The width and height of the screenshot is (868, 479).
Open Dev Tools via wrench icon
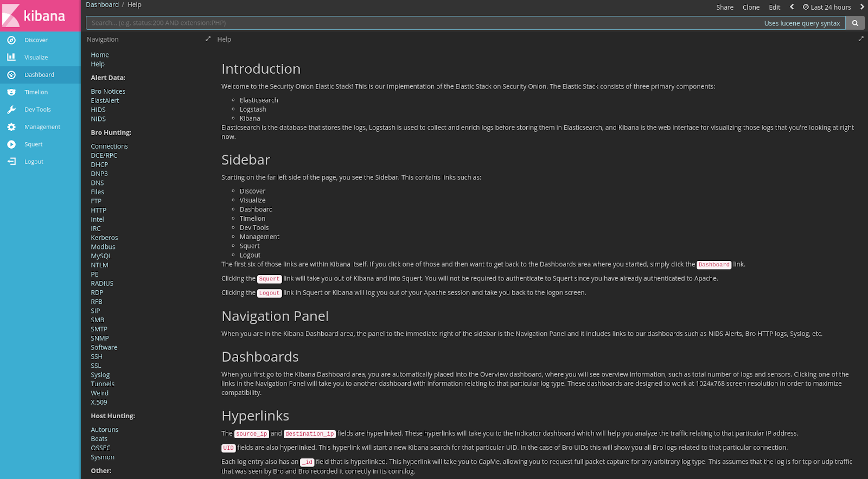tap(11, 110)
